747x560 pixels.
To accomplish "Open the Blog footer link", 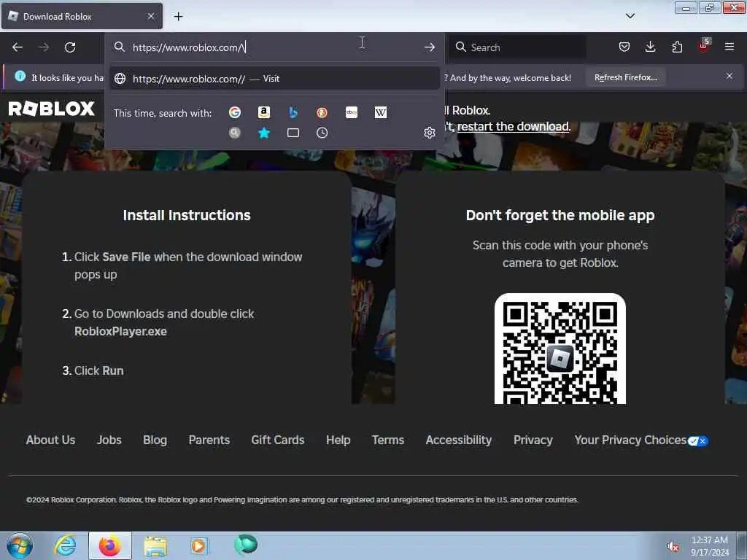I will [155, 440].
